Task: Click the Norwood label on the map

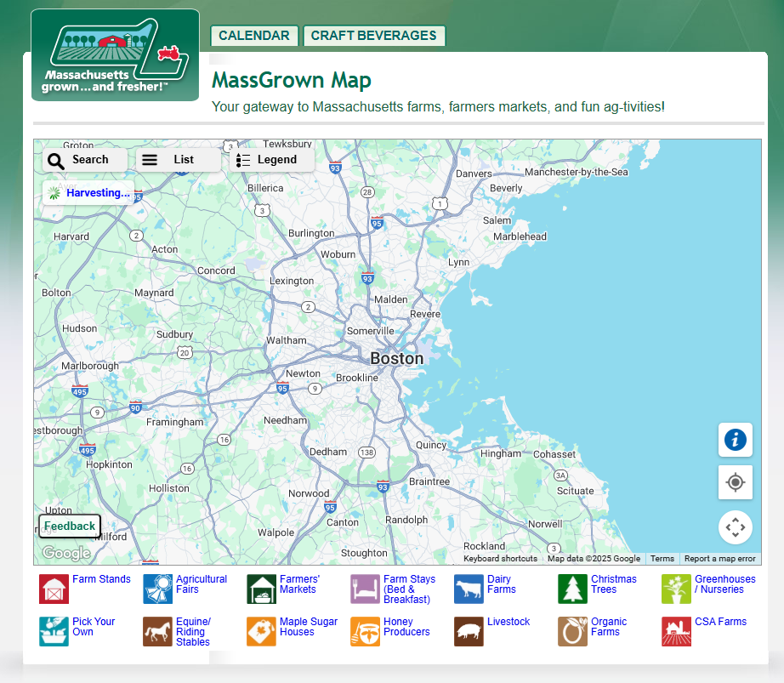Action: (309, 493)
